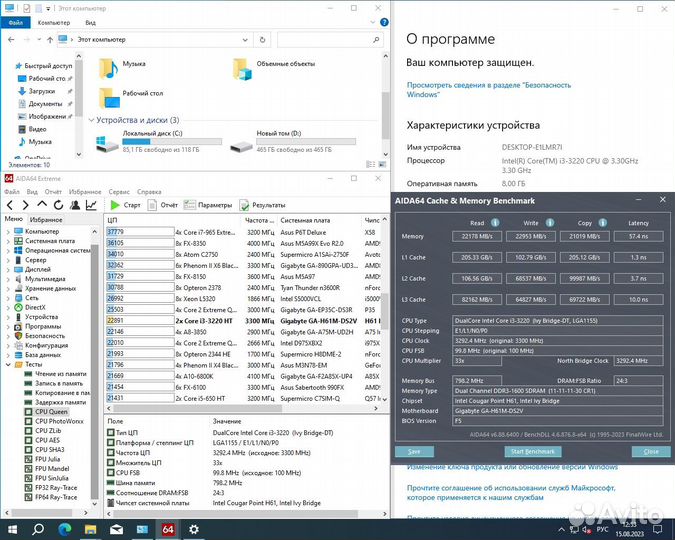Open Безопасность Windows details link
675x540 pixels.
click(489, 90)
